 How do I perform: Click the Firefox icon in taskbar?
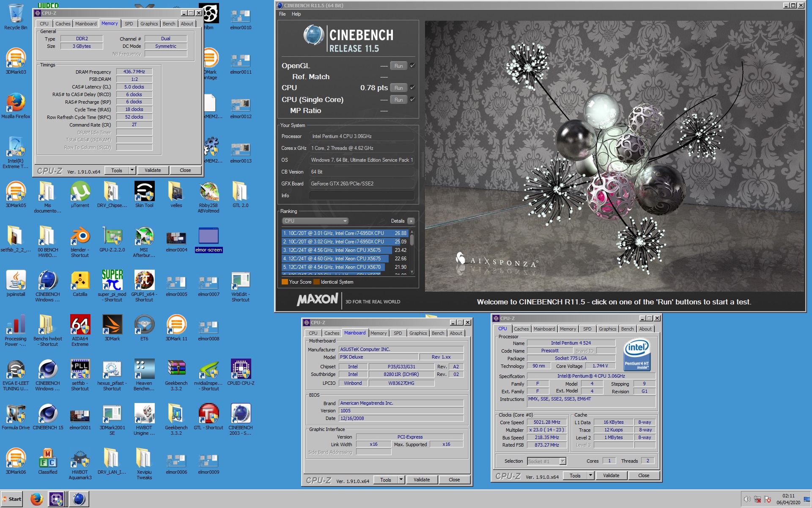(36, 499)
